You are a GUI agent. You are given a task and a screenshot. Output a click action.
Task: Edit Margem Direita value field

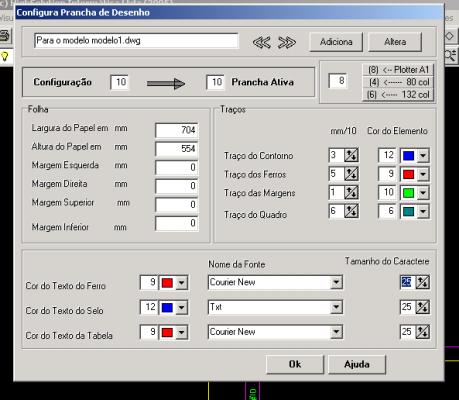pos(177,186)
